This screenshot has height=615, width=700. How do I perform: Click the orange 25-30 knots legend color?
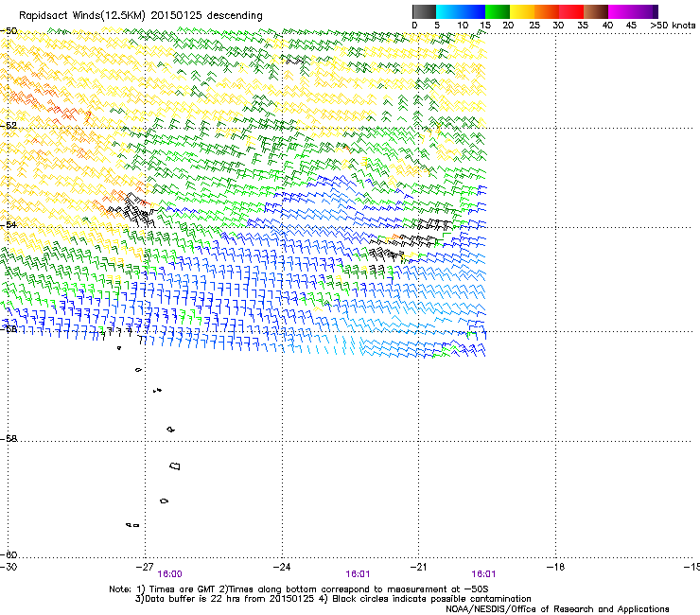pyautogui.click(x=547, y=11)
